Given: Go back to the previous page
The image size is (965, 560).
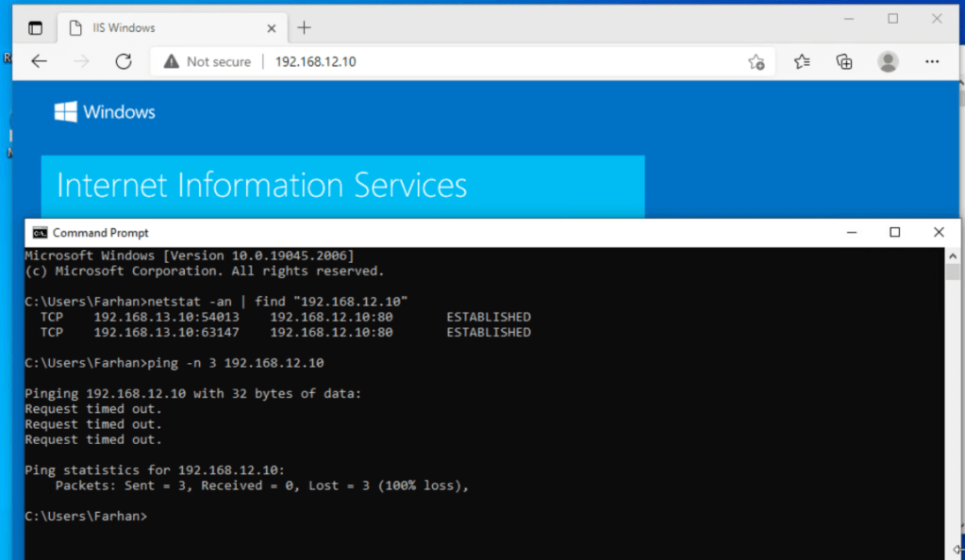Looking at the screenshot, I should 39,61.
